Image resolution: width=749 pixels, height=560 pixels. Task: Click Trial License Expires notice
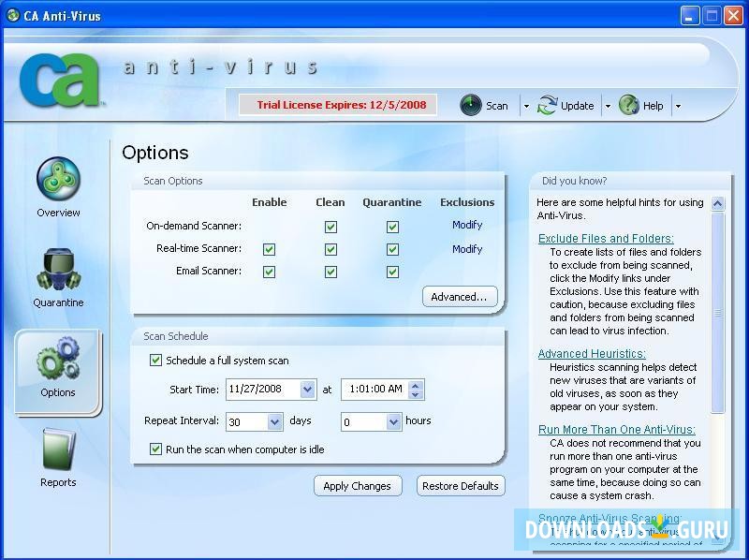point(338,105)
